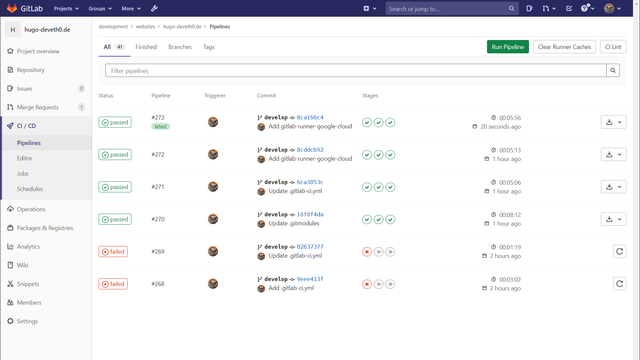Select Editor in CI/CD submenu
The height and width of the screenshot is (360, 640).
24,158
